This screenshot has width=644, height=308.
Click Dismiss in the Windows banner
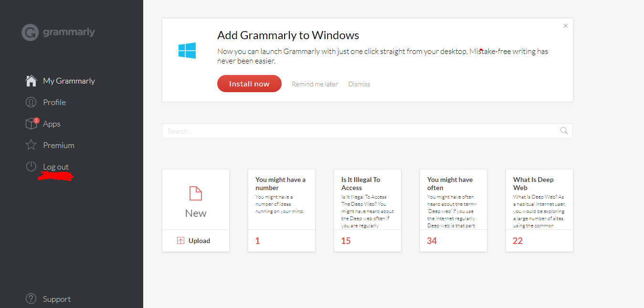pos(359,84)
